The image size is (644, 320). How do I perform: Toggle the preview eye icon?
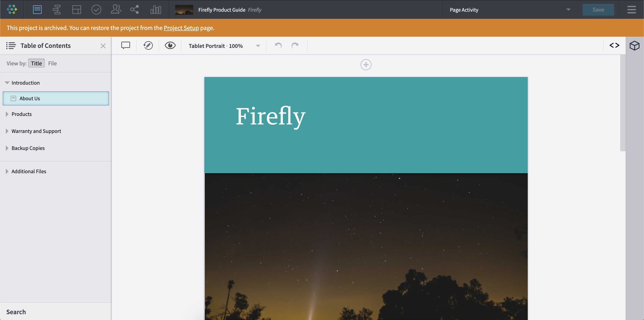pyautogui.click(x=170, y=45)
